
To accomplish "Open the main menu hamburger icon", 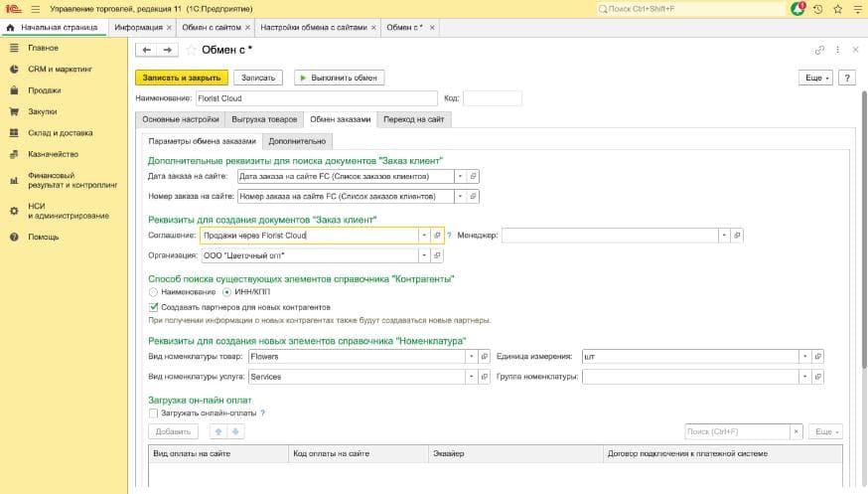I will [x=36, y=9].
